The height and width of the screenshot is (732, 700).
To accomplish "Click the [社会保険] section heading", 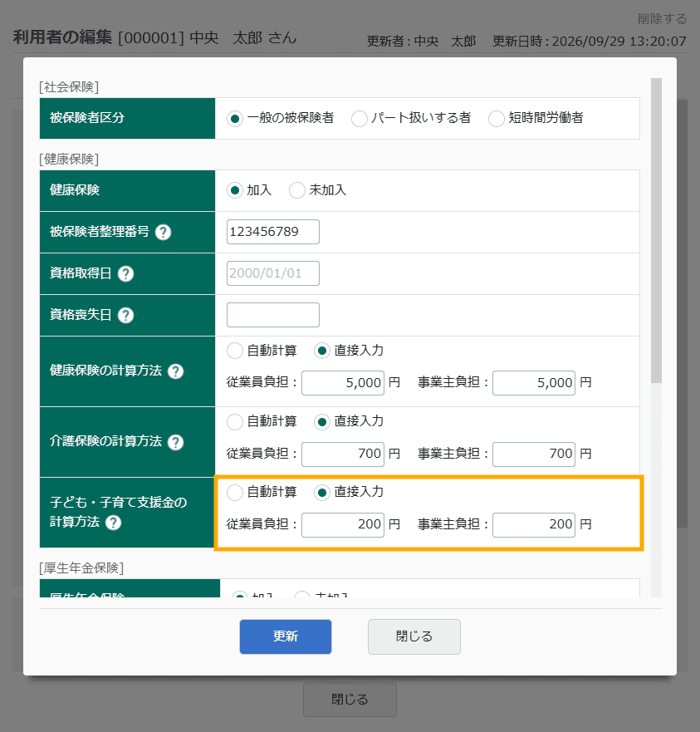I will (x=69, y=87).
